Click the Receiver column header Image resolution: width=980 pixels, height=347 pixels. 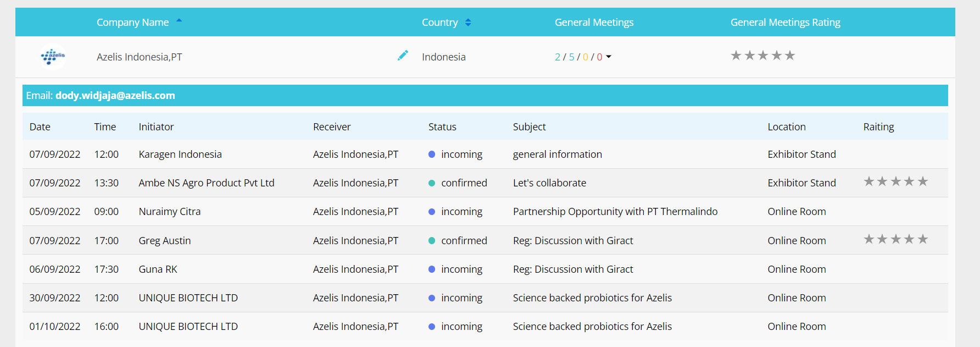[x=332, y=127]
